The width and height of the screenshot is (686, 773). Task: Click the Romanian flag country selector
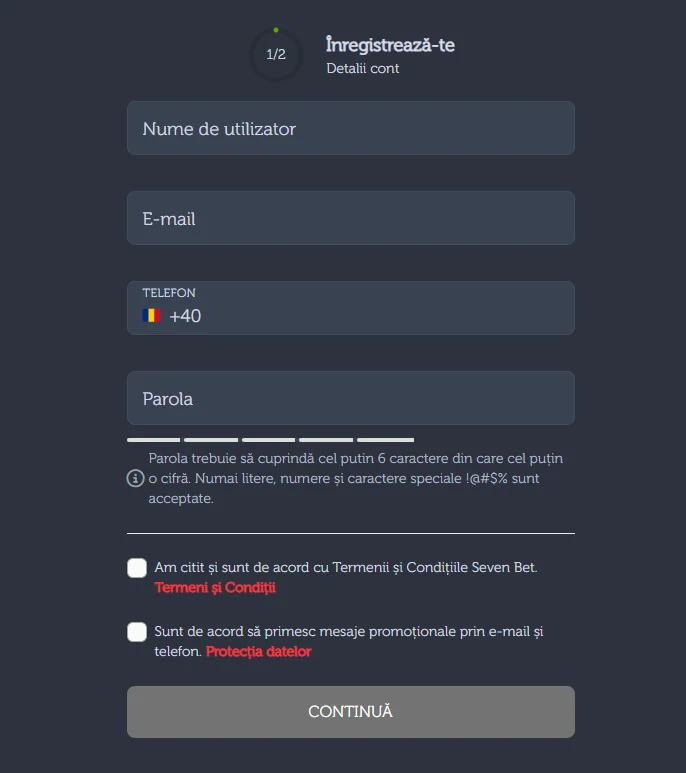151,316
